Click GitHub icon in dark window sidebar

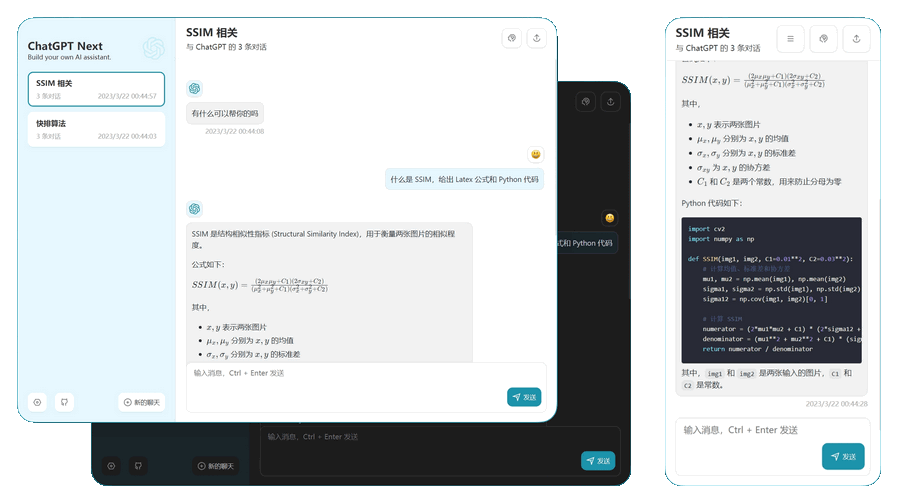point(137,466)
